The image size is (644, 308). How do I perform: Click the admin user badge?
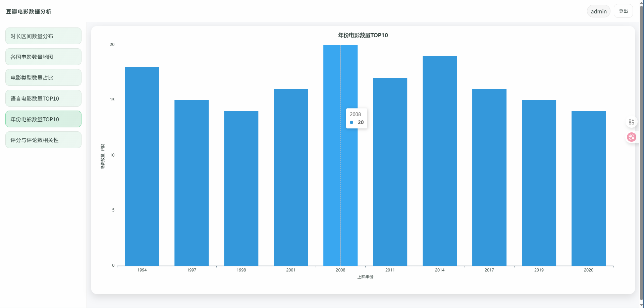pos(598,11)
